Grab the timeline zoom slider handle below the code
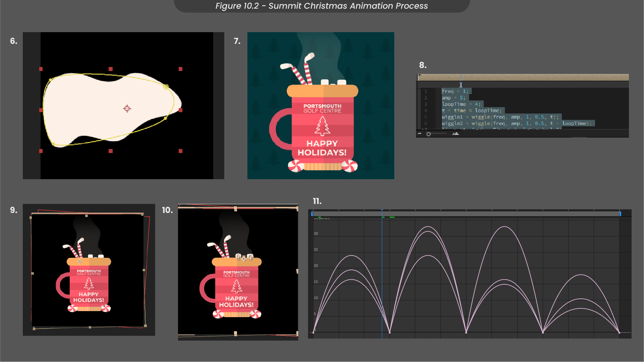The height and width of the screenshot is (362, 644). tap(428, 134)
